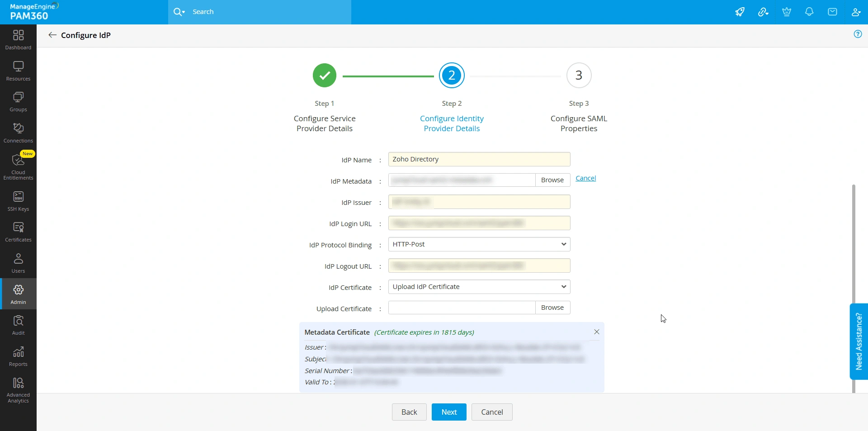Expand the IdP Certificate dropdown
The width and height of the screenshot is (868, 431).
click(479, 287)
